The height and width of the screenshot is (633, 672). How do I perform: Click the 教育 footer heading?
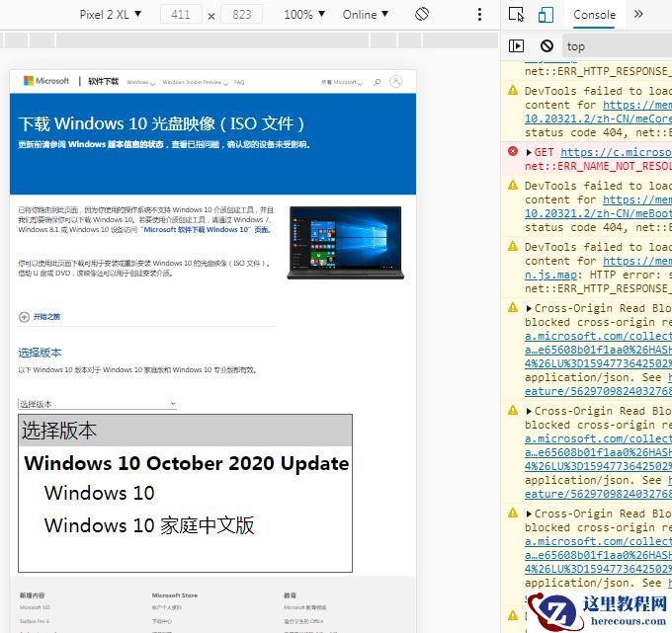tap(290, 595)
